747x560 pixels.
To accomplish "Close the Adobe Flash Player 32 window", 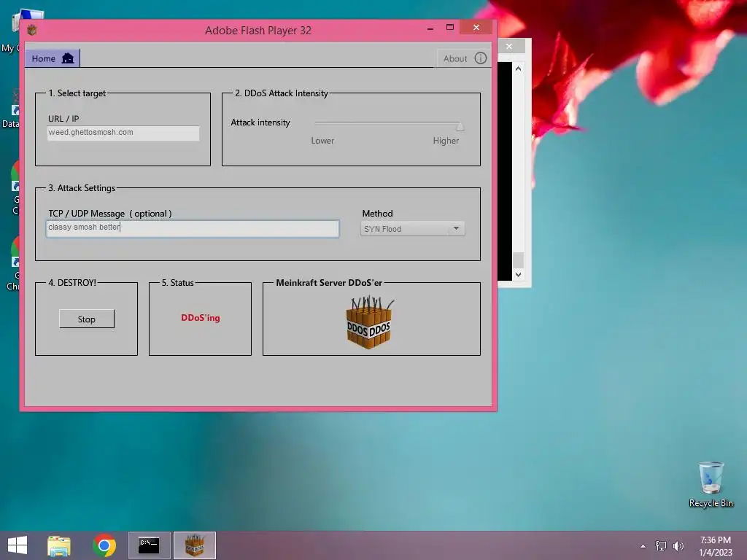I will point(476,27).
